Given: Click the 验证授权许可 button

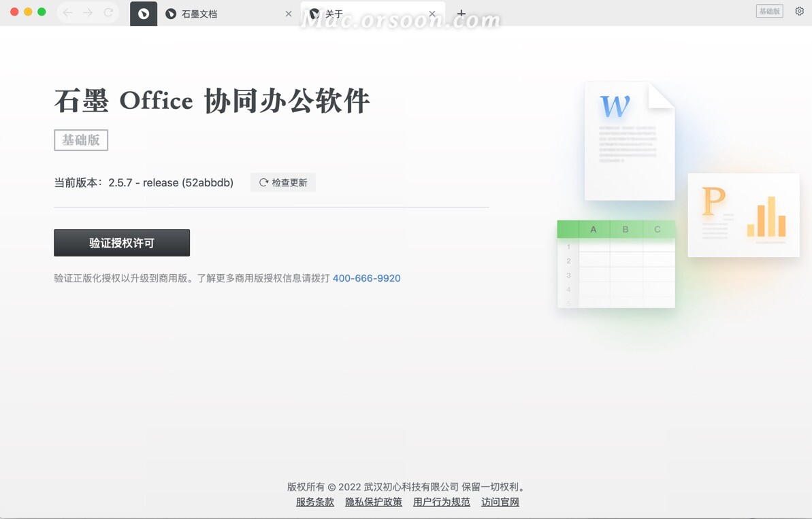Looking at the screenshot, I should pyautogui.click(x=122, y=243).
